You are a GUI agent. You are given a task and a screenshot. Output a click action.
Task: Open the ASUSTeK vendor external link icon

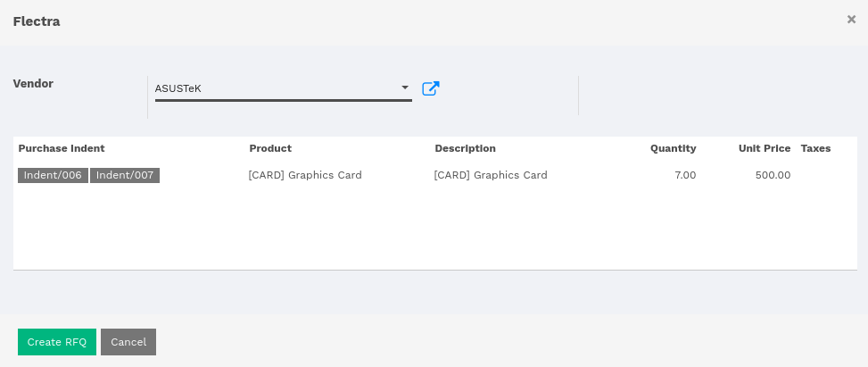tap(431, 88)
